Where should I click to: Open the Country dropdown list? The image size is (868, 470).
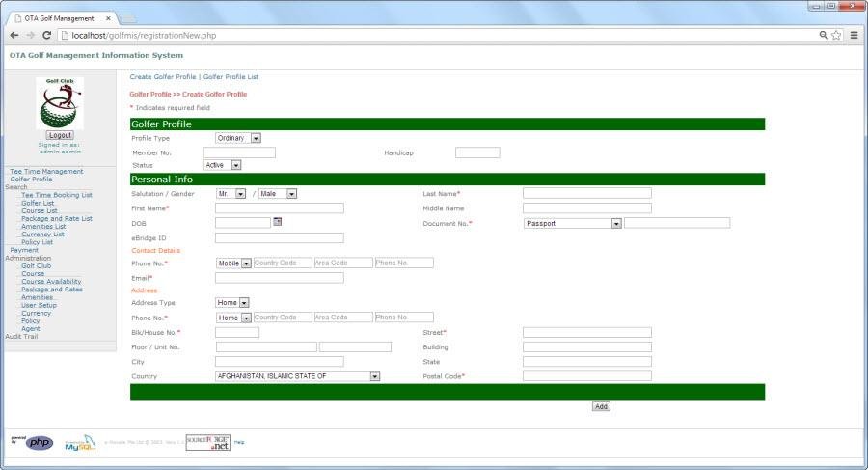click(x=298, y=376)
